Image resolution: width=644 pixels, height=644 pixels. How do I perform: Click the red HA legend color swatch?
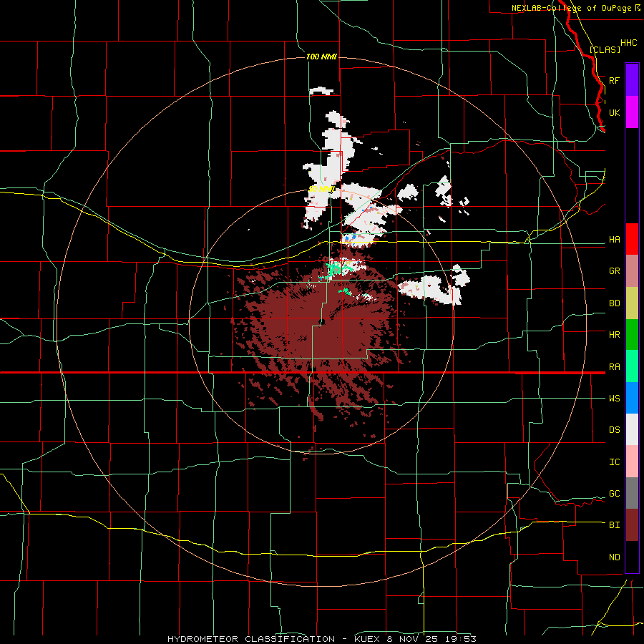click(632, 239)
